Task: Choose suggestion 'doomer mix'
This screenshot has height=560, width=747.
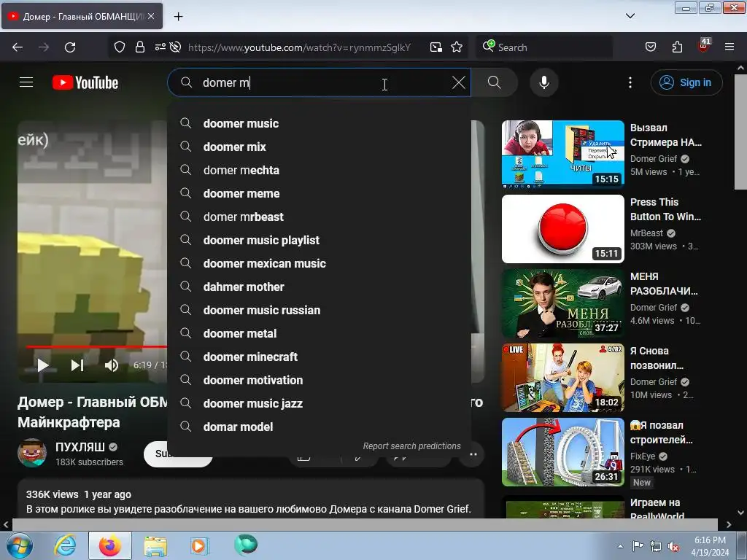Action: [320, 147]
